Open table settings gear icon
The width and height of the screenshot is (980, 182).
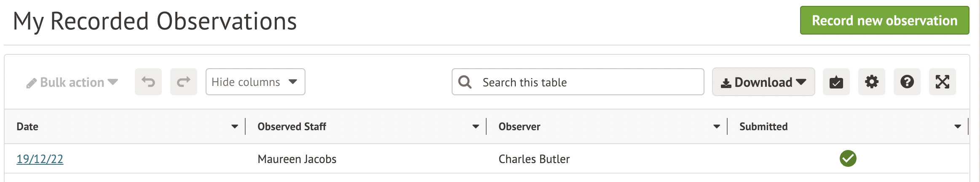tap(872, 82)
